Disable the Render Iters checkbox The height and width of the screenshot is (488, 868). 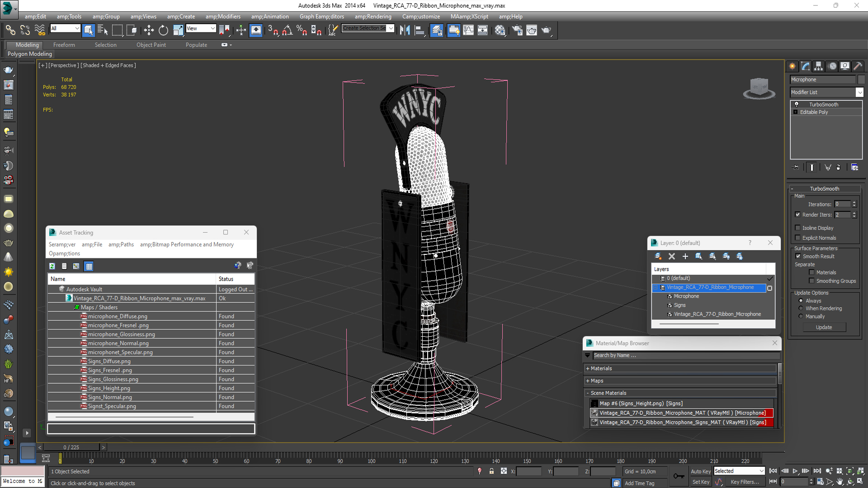coord(797,215)
